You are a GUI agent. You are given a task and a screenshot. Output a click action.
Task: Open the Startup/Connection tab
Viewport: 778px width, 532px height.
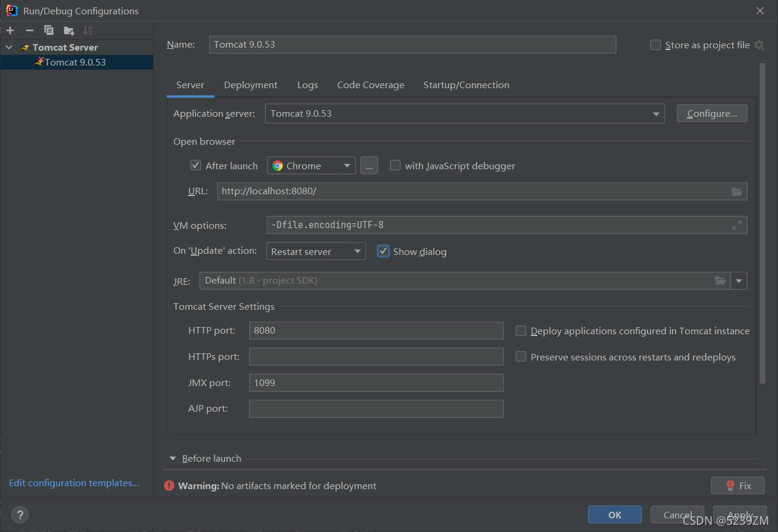[466, 85]
